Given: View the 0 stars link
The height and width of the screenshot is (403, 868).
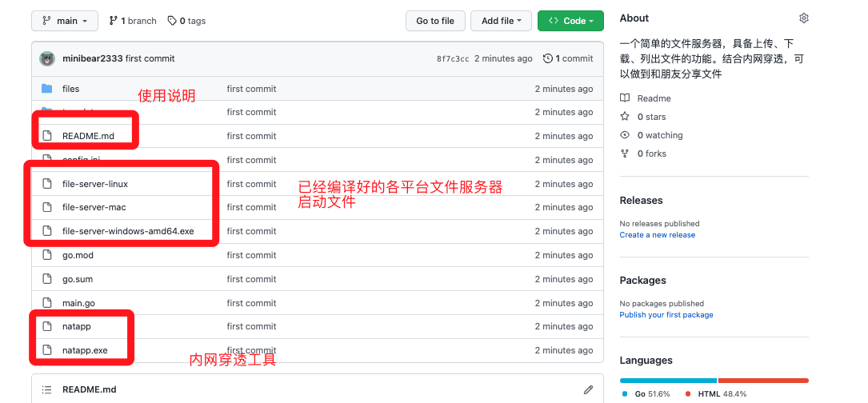Looking at the screenshot, I should tap(651, 117).
